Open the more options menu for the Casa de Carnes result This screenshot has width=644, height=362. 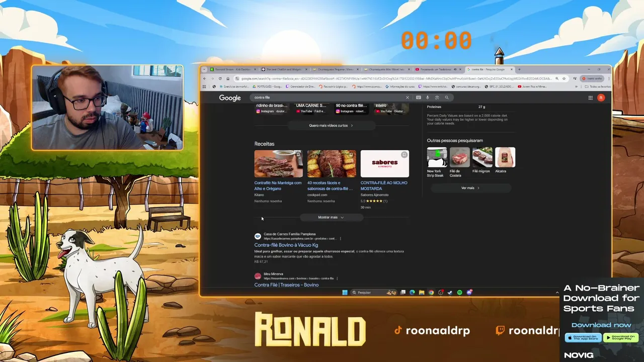point(341,238)
